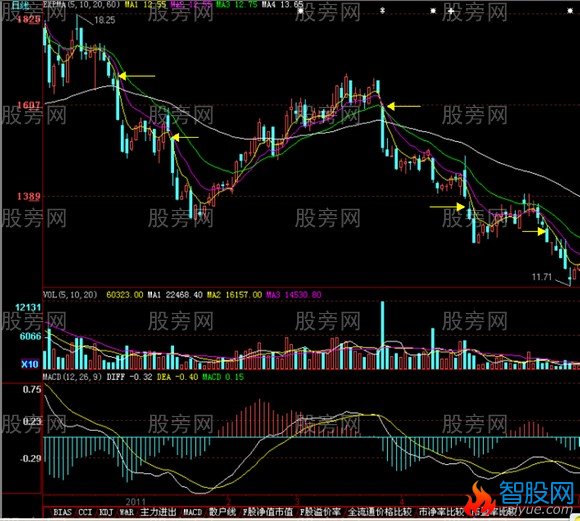Select the MACD tab in bottom bar

193,512
